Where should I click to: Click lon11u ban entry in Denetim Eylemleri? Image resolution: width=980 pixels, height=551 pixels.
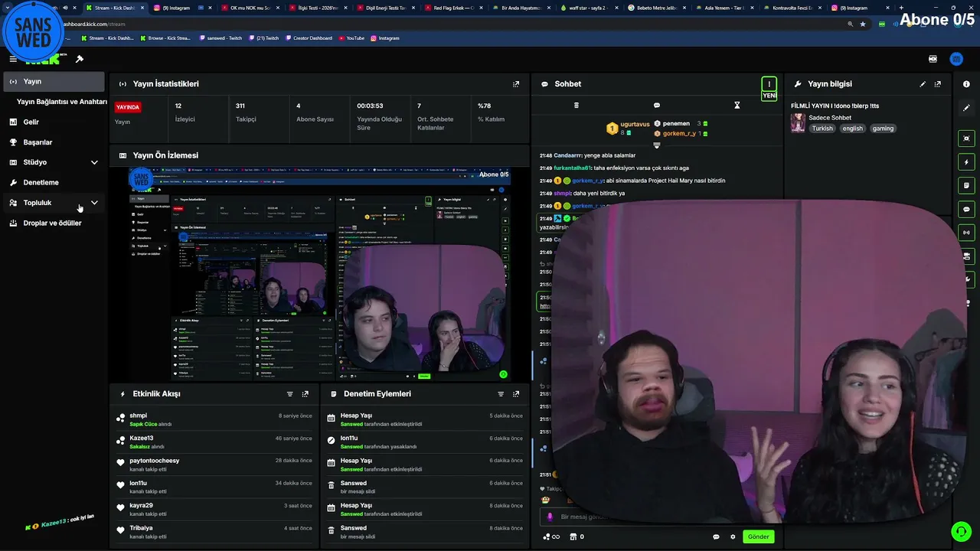point(348,438)
